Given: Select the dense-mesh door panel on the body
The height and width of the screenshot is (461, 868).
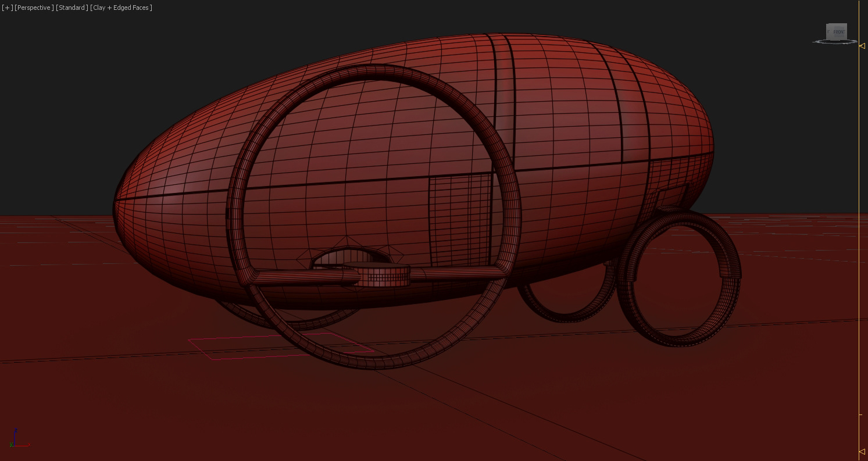Looking at the screenshot, I should click(x=459, y=221).
